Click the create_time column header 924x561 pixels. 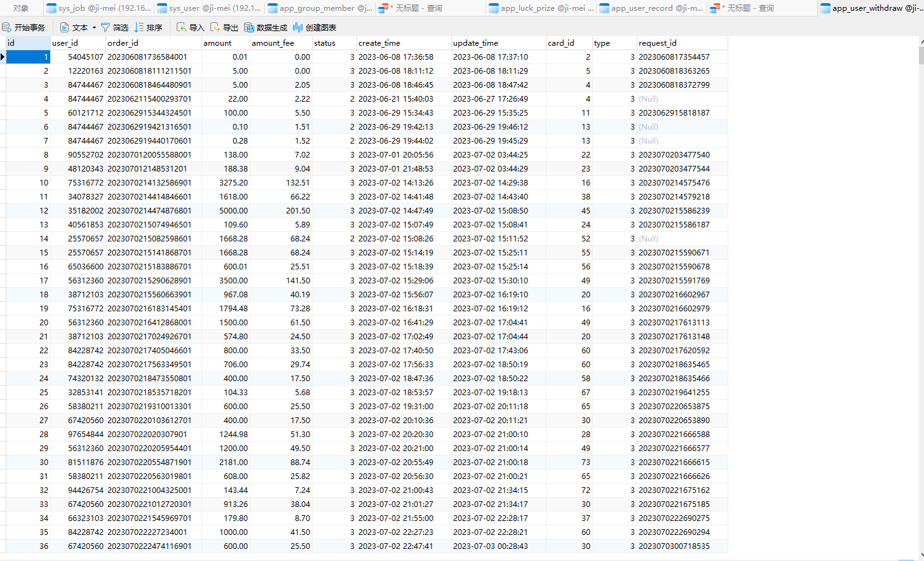(x=379, y=43)
